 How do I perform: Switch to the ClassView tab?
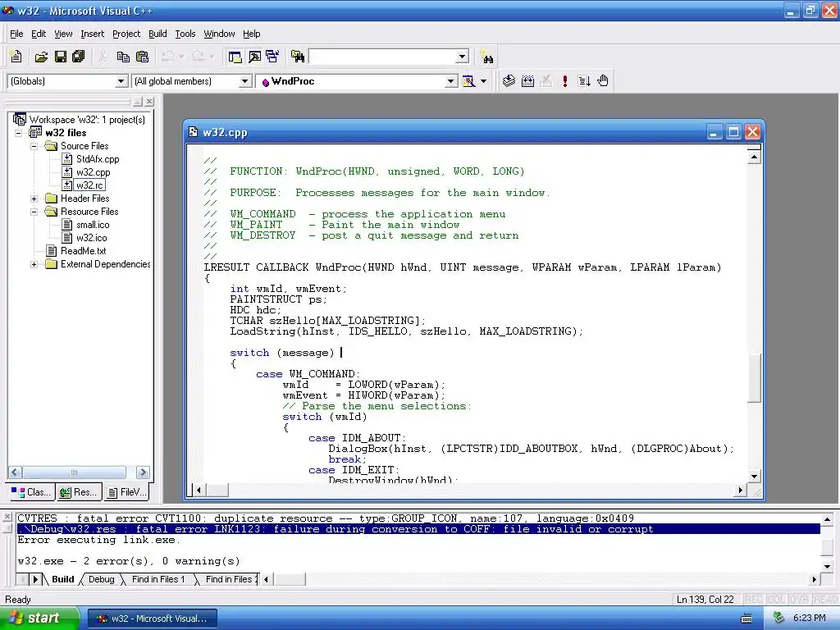(31, 492)
